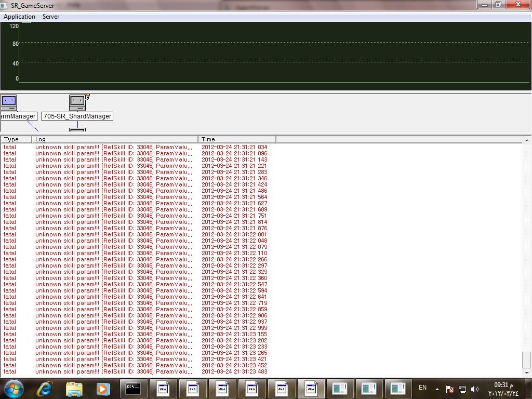Open the Windows Start menu
The image size is (532, 399).
14,388
